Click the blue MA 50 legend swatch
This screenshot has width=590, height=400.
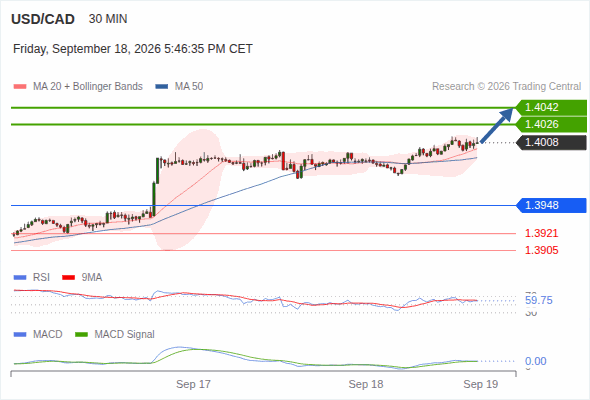pyautogui.click(x=162, y=87)
